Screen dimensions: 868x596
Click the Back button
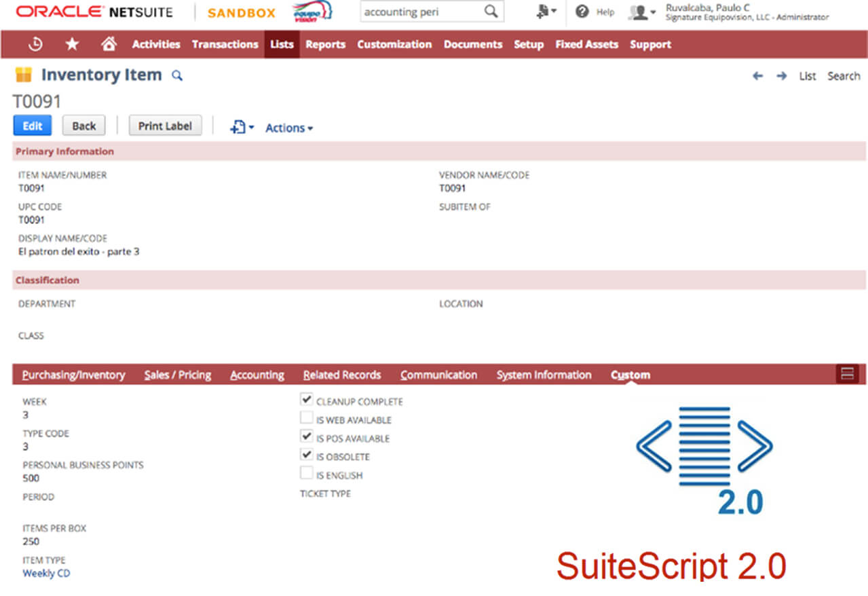[x=84, y=126]
